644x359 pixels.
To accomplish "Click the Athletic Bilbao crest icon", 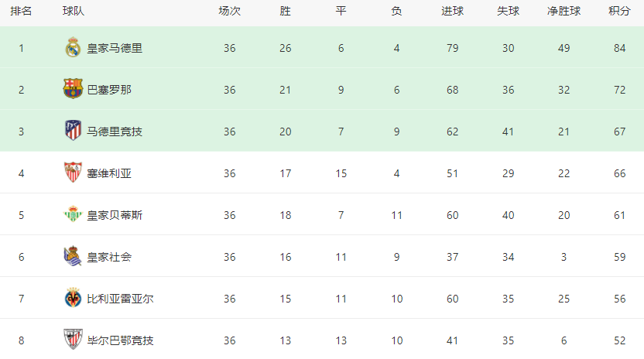I will (x=73, y=340).
